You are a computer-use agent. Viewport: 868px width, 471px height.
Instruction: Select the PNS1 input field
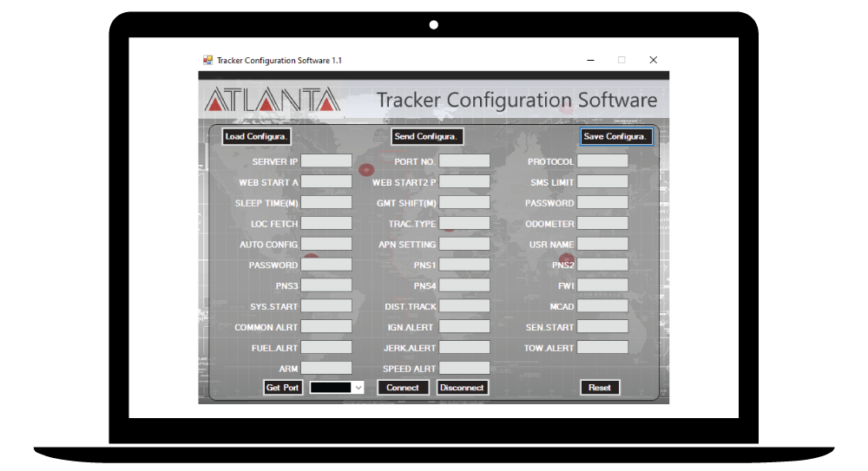(x=464, y=265)
